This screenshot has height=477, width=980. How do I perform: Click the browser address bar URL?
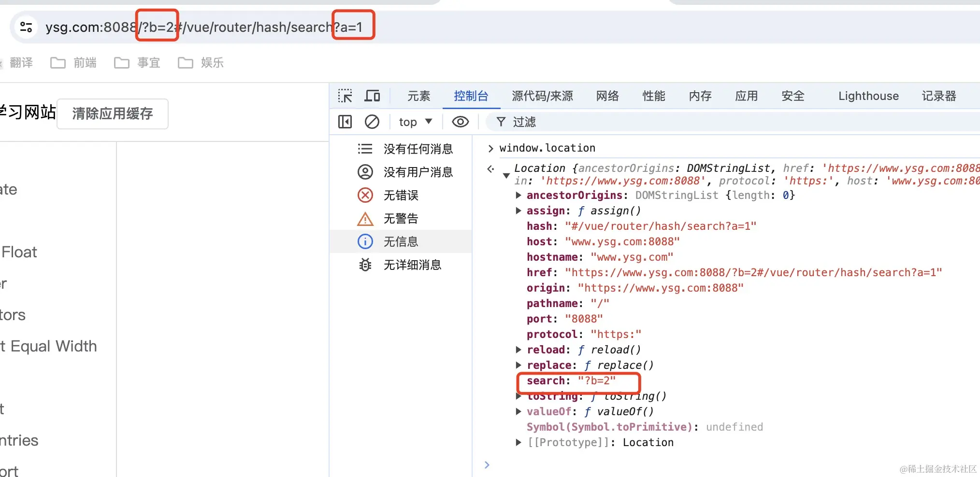[x=204, y=27]
